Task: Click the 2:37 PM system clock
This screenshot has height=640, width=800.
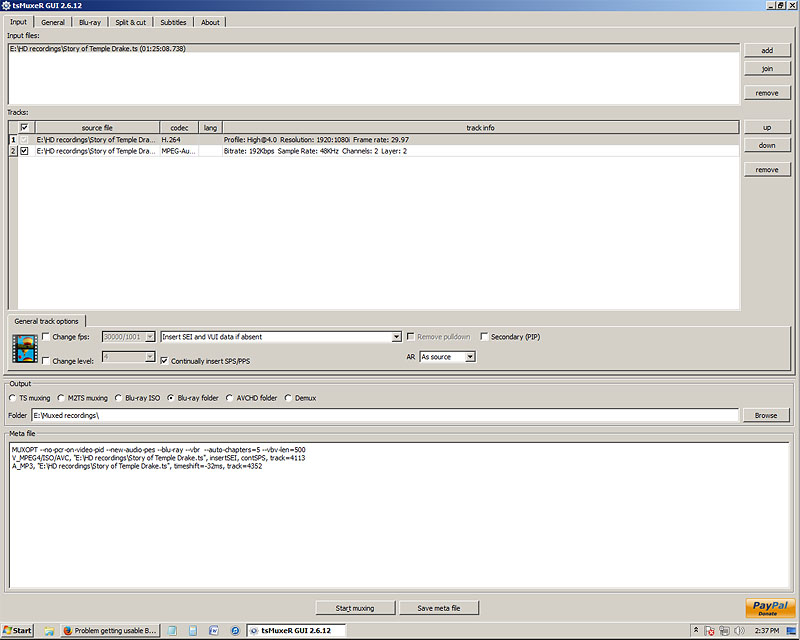Action: [x=767, y=631]
